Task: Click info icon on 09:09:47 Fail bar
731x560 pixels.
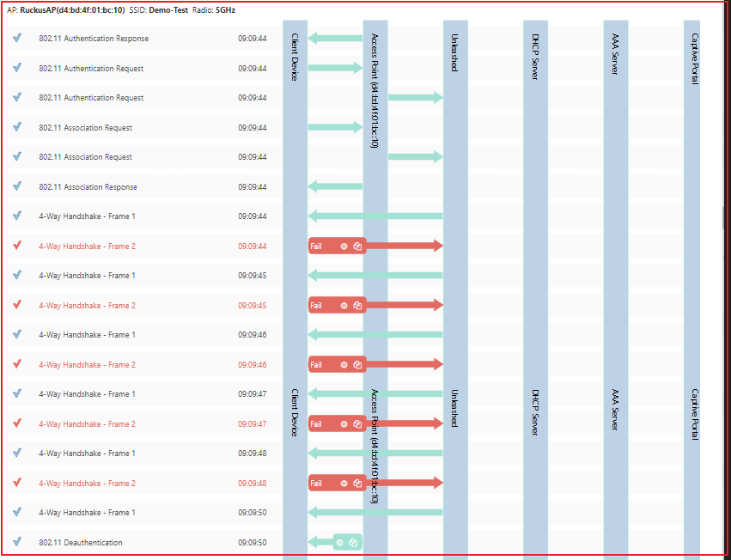Action: (344, 424)
